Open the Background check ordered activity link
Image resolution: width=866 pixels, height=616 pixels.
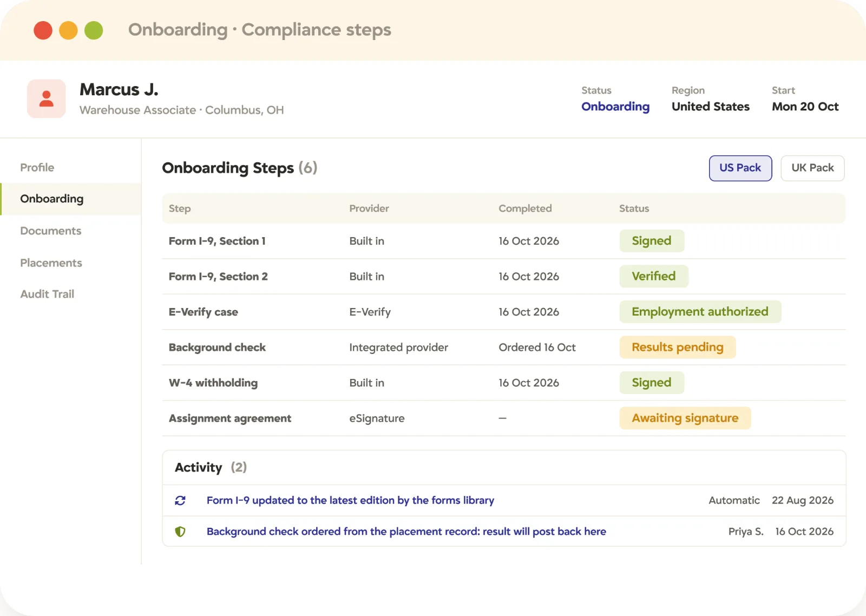point(406,532)
